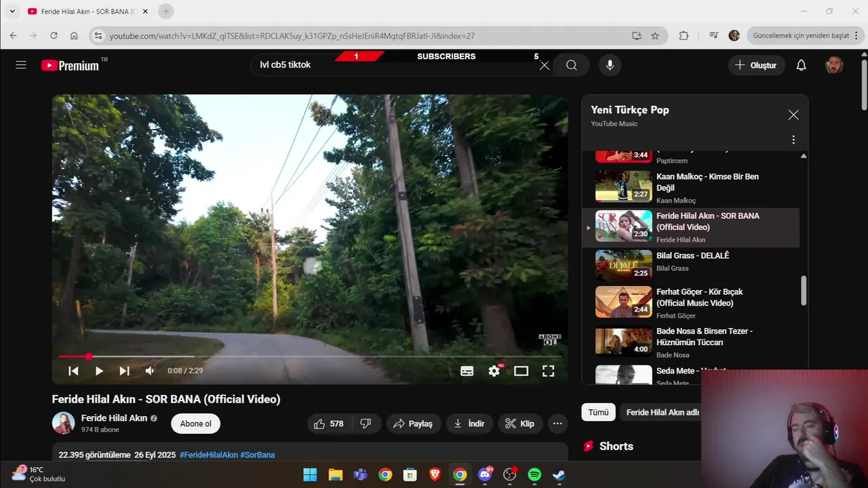Image resolution: width=868 pixels, height=488 pixels.
Task: Reload the page
Action: pos(54,35)
